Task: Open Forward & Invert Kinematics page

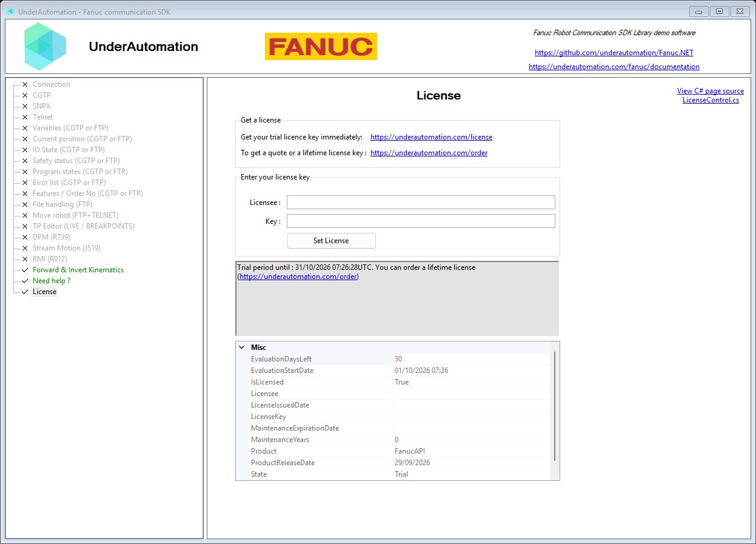Action: 78,270
